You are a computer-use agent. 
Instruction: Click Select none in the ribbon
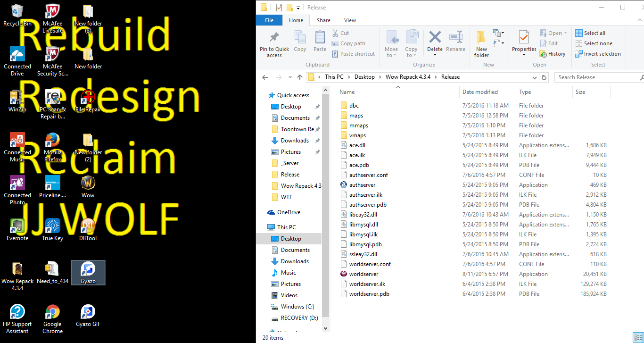[x=594, y=43]
